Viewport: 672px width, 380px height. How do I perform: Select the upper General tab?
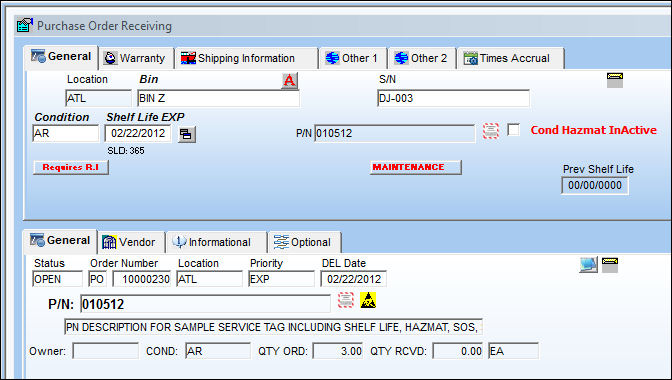[61, 57]
